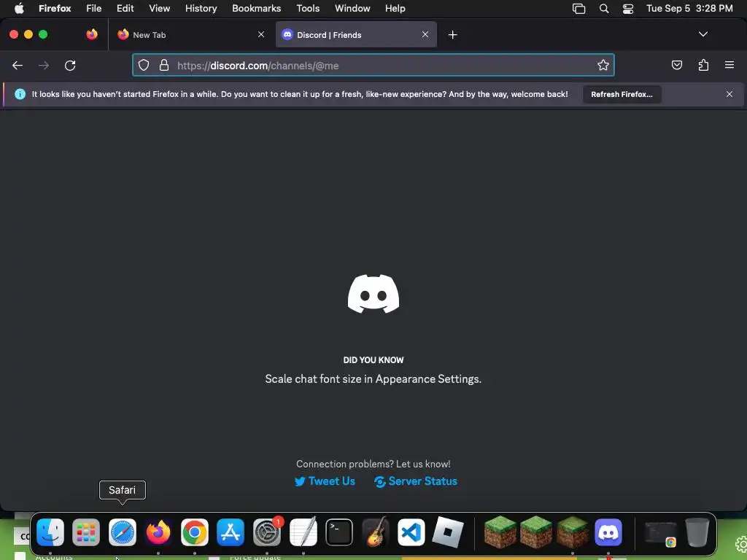Image resolution: width=747 pixels, height=560 pixels.
Task: Open the Save to Pocket icon
Action: pyautogui.click(x=676, y=65)
